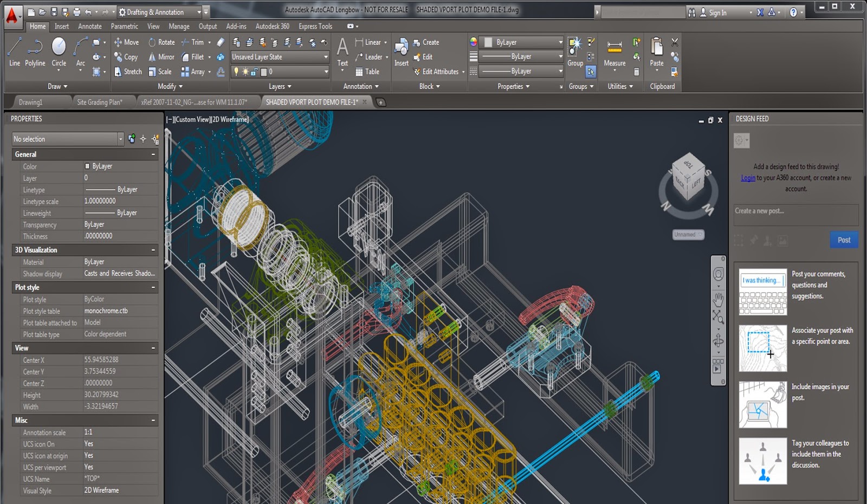This screenshot has height=504, width=867.
Task: Collapse the General section
Action: click(153, 154)
